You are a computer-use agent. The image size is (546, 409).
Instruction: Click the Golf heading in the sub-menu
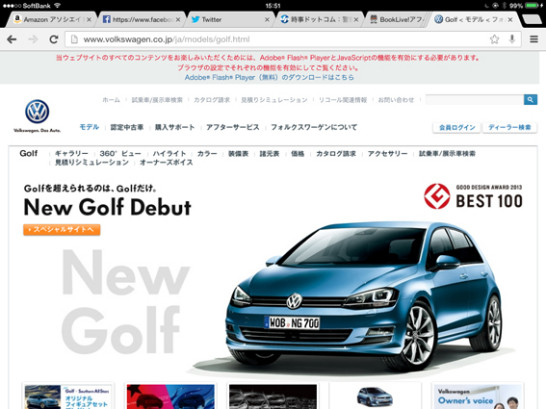tap(28, 153)
